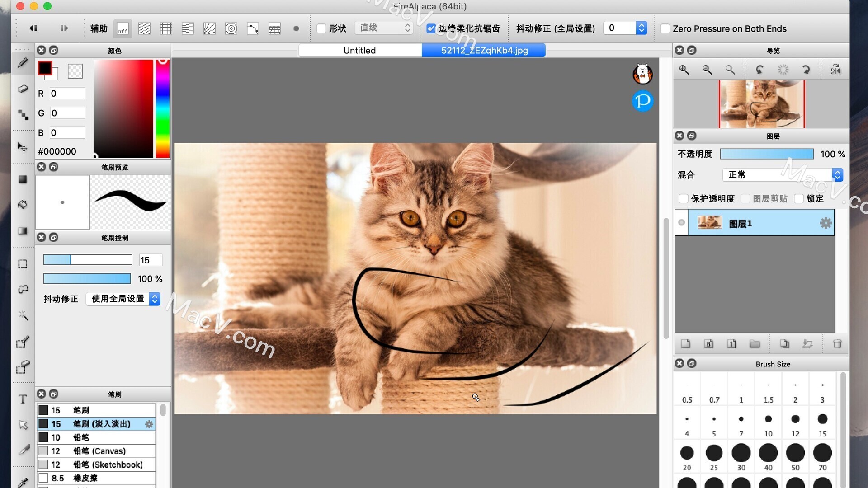Viewport: 868px width, 488px height.
Task: Click the gear icon on the 笔刷(淡入淡出) brush
Action: click(148, 424)
